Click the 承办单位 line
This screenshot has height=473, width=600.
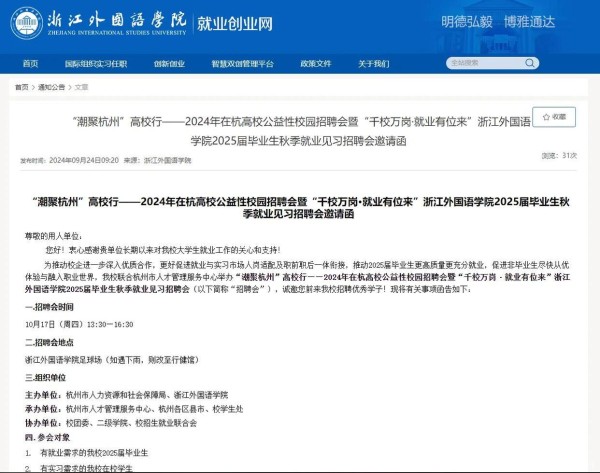(134, 409)
